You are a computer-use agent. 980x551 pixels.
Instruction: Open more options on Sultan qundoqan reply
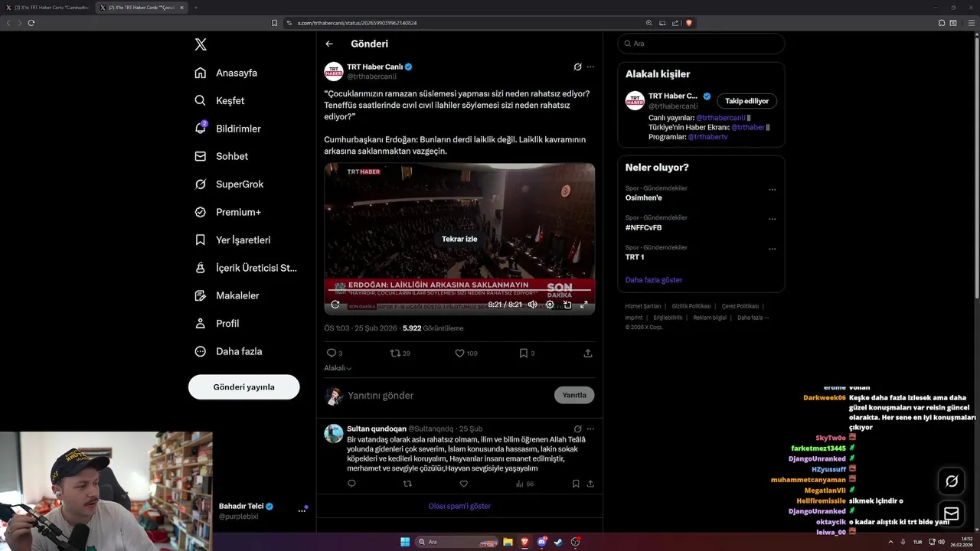pos(590,429)
